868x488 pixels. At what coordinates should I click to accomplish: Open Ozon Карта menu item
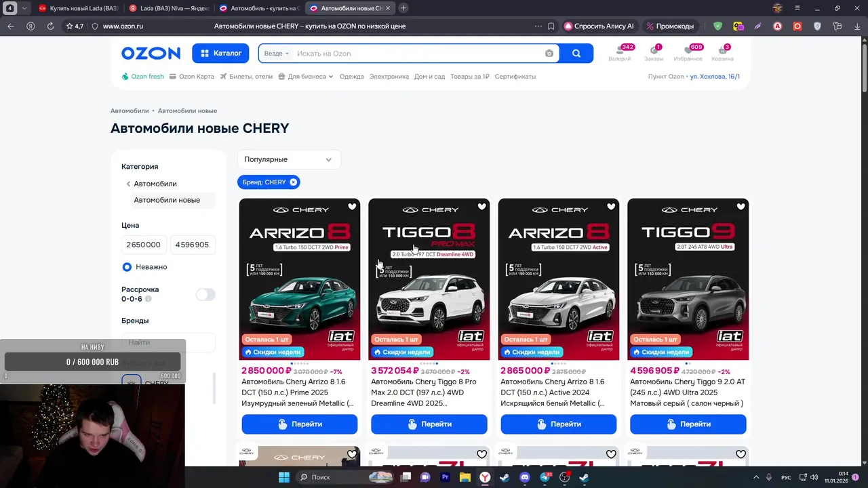192,77
